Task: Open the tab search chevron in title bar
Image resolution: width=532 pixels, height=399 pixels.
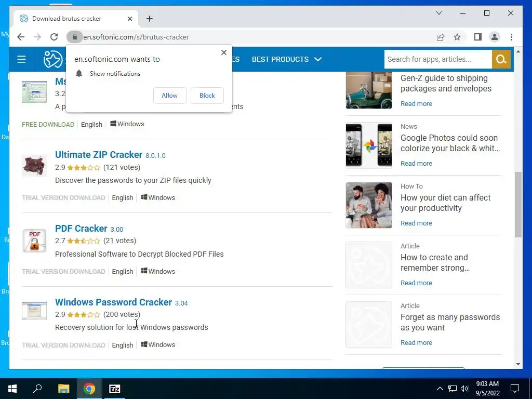Action: [x=439, y=13]
